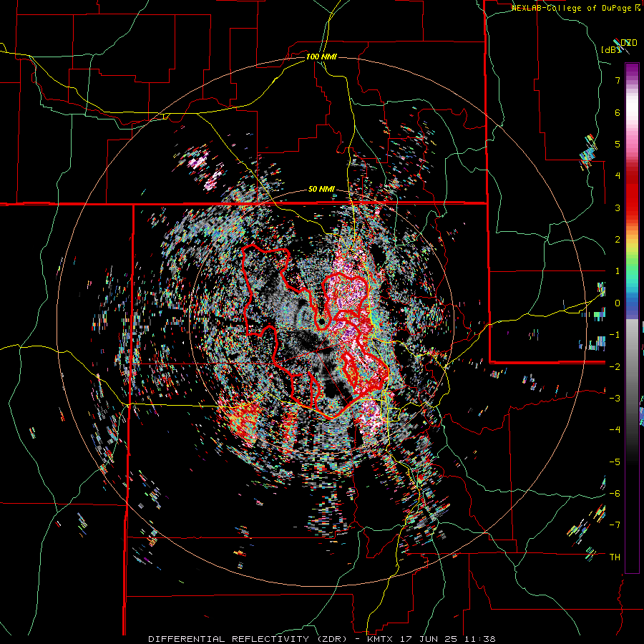Click the 6 value on the scale
This screenshot has width=644, height=644.
coord(618,112)
